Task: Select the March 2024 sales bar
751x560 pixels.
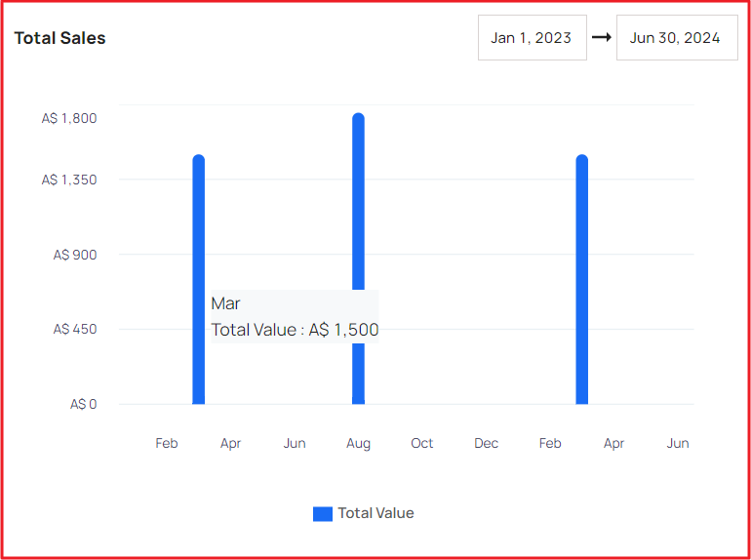Action: (581, 279)
